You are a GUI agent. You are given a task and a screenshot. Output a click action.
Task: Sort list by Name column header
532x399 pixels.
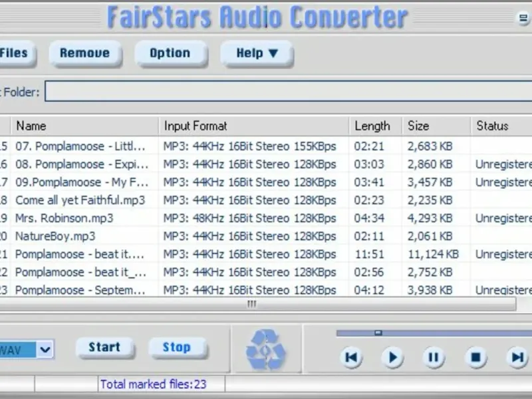tap(85, 126)
